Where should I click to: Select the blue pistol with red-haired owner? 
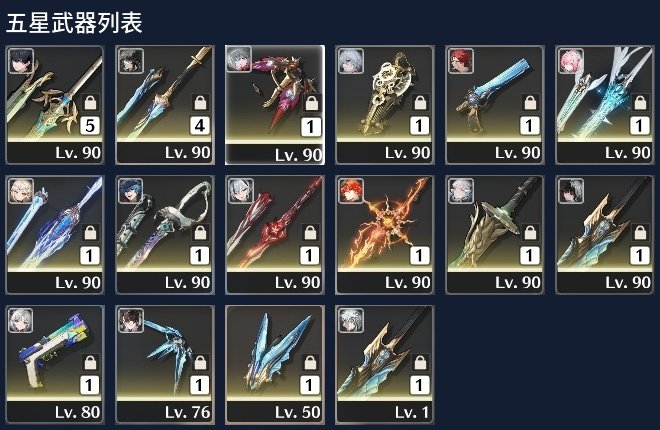click(x=495, y=105)
